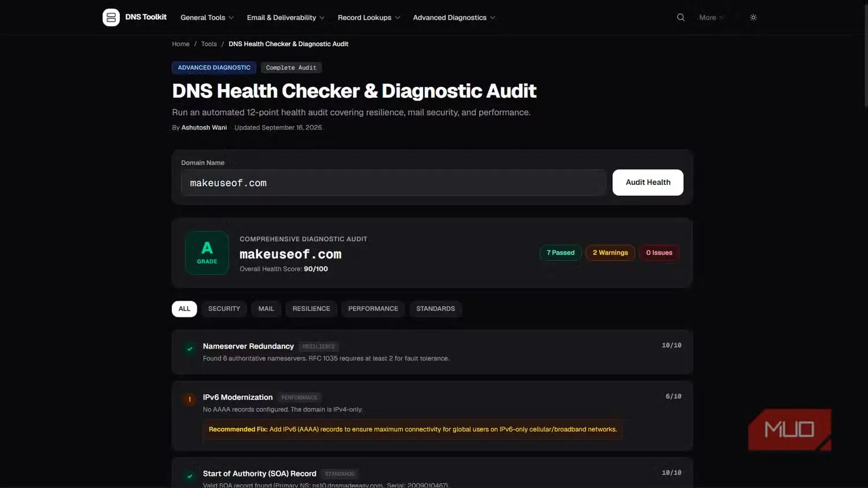Open the search magnifier icon
Viewport: 868px width, 488px height.
click(681, 17)
